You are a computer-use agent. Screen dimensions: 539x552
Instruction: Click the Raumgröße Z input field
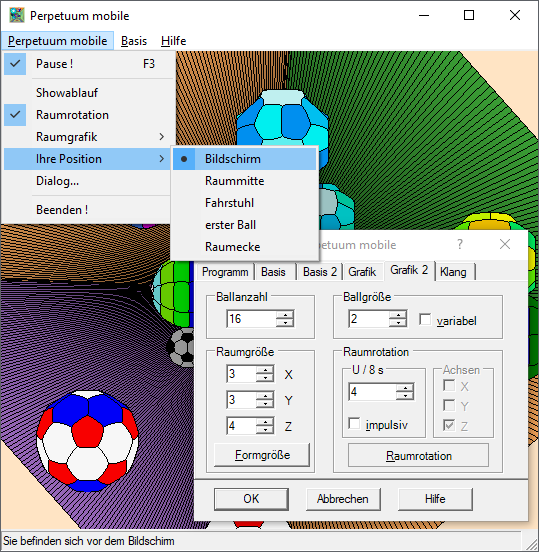coord(242,426)
